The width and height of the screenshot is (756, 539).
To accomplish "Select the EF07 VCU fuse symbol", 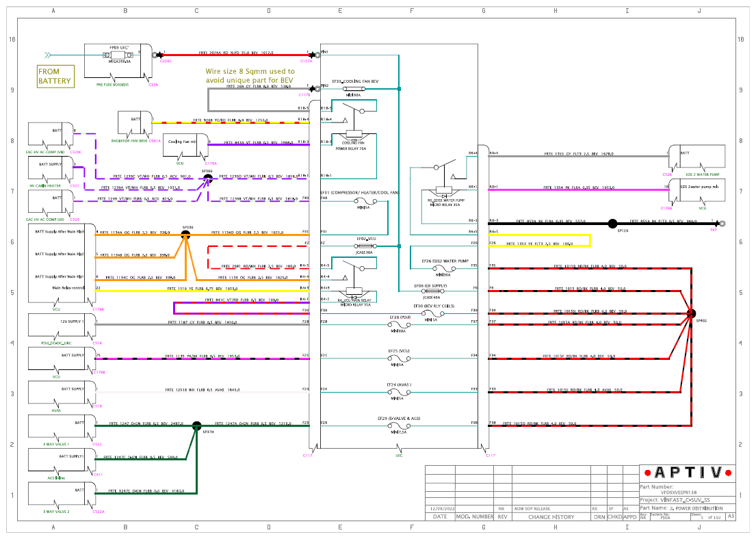I will pyautogui.click(x=365, y=246).
